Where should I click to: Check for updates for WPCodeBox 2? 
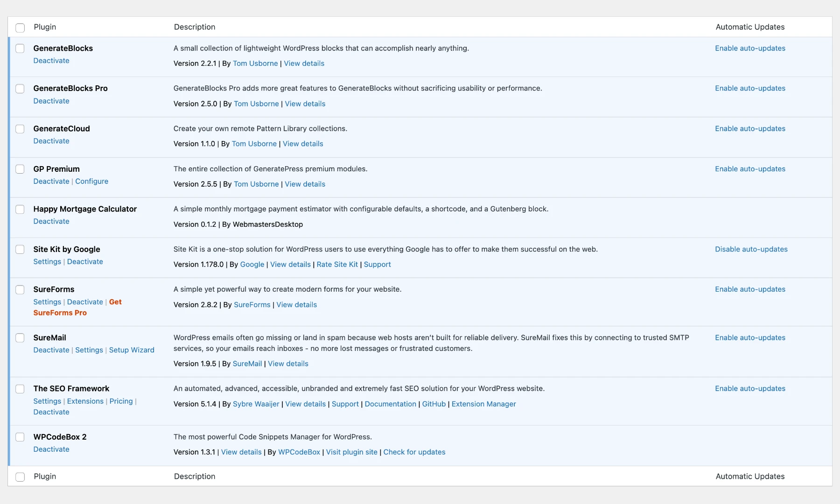coord(414,452)
